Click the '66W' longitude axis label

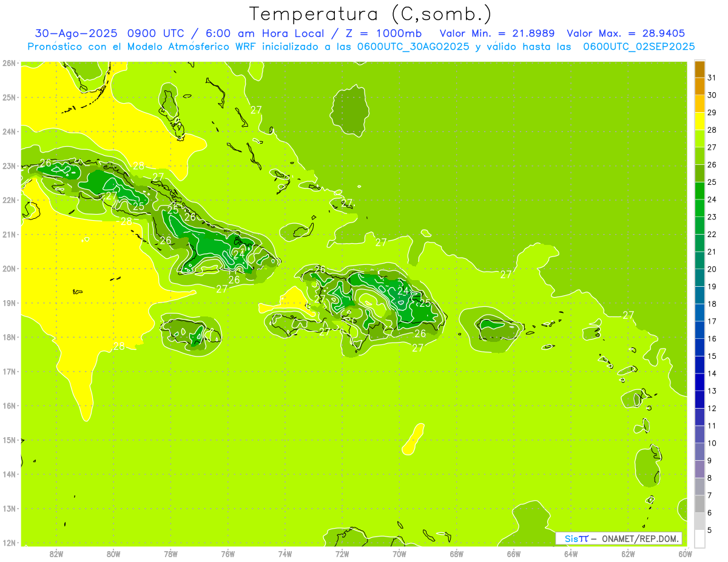[x=514, y=554]
